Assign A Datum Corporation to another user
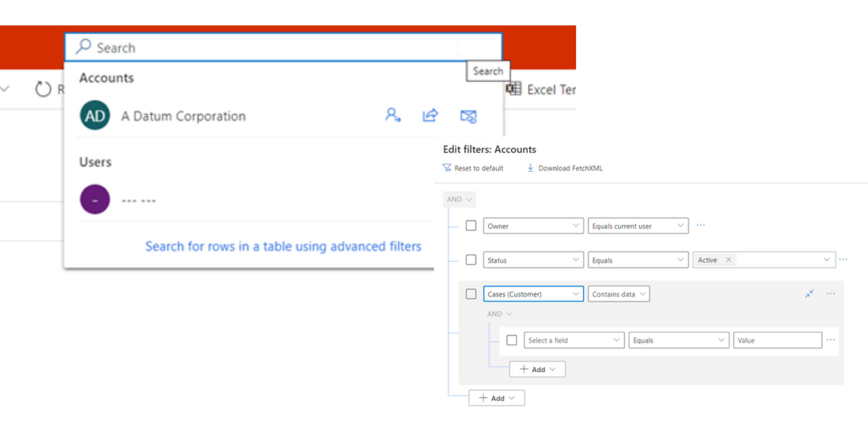This screenshot has width=868, height=434. 393,115
